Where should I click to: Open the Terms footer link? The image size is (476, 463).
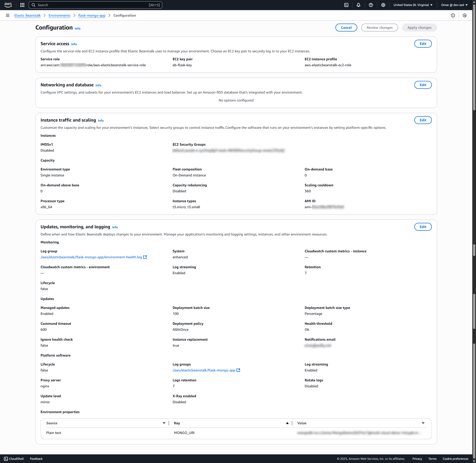432,459
